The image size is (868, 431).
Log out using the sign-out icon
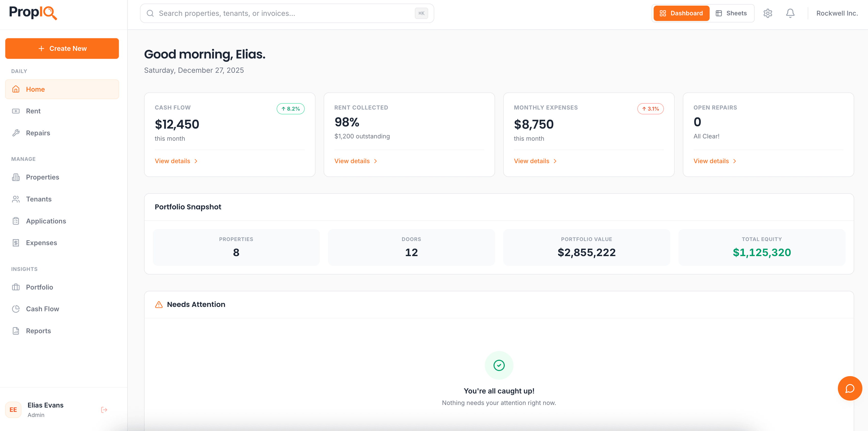(104, 410)
